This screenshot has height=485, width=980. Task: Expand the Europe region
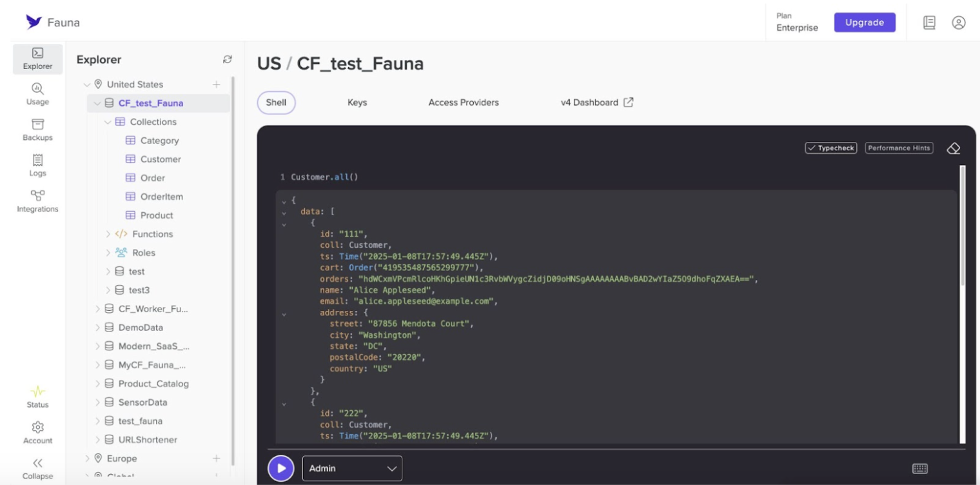tap(88, 459)
